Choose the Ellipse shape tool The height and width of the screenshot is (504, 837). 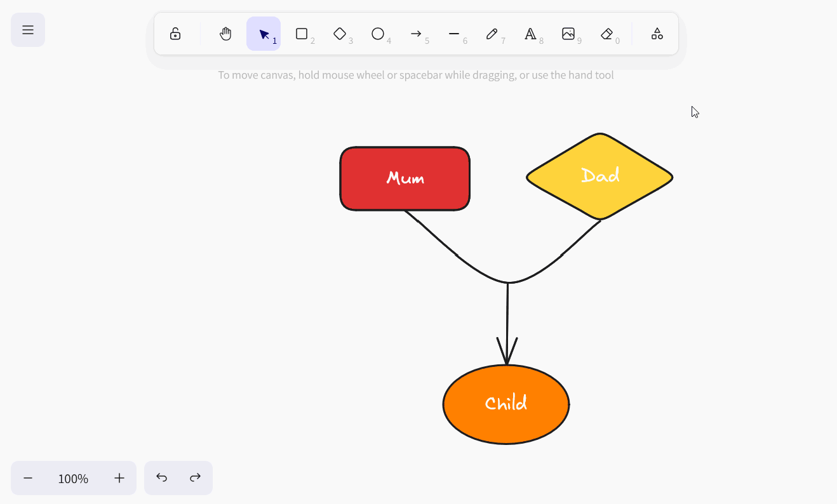coord(378,34)
